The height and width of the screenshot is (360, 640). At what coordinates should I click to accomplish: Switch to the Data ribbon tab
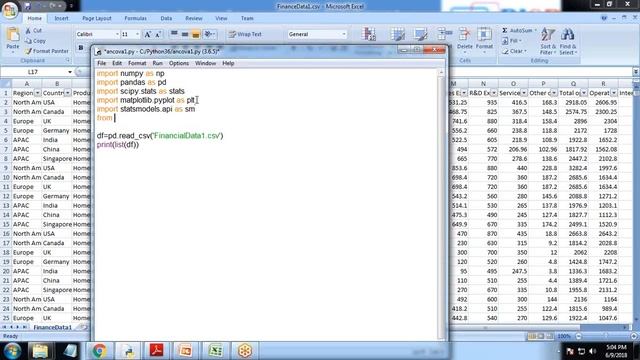(166, 18)
